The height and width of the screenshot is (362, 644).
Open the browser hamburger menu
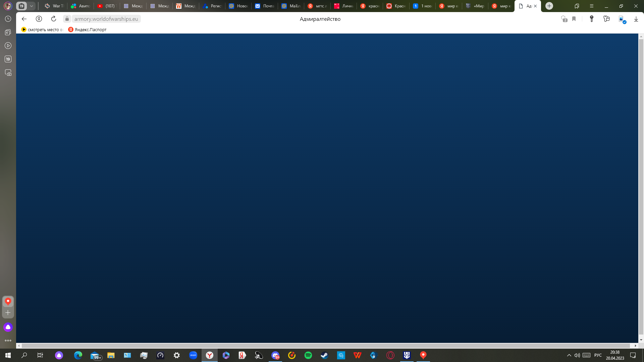592,6
